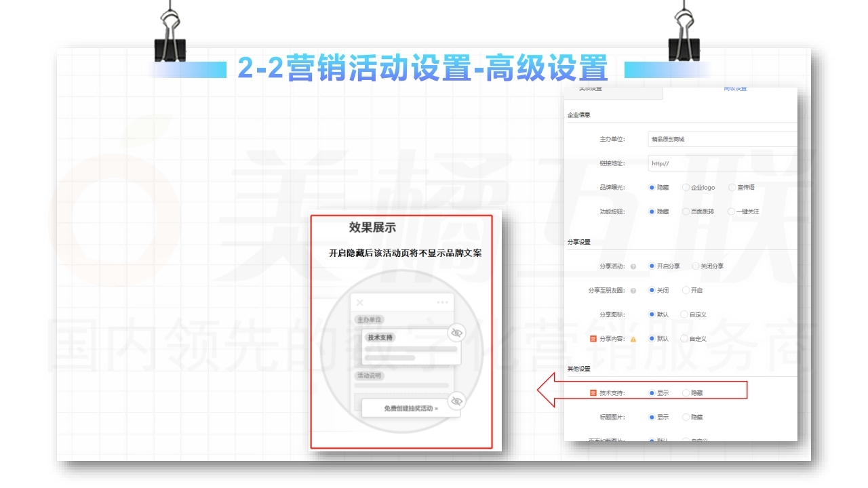Click the 品牌曝光 field label
The image size is (868, 488).
coord(612,187)
